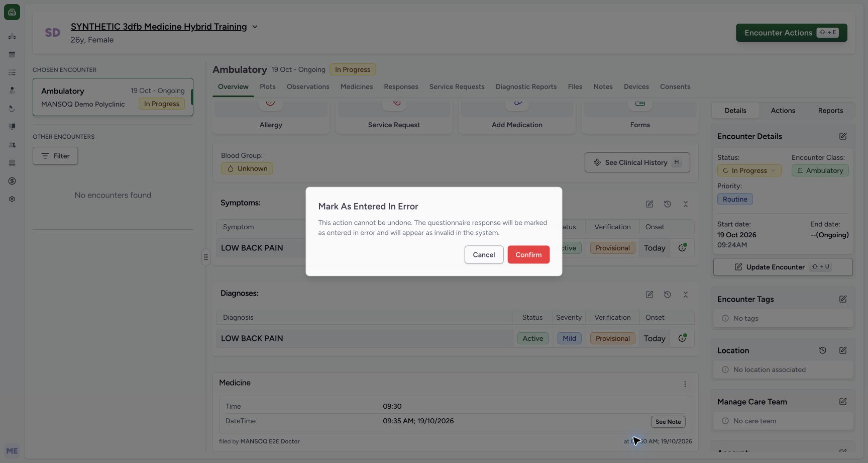Edit Manage Care Team icon

click(x=843, y=402)
